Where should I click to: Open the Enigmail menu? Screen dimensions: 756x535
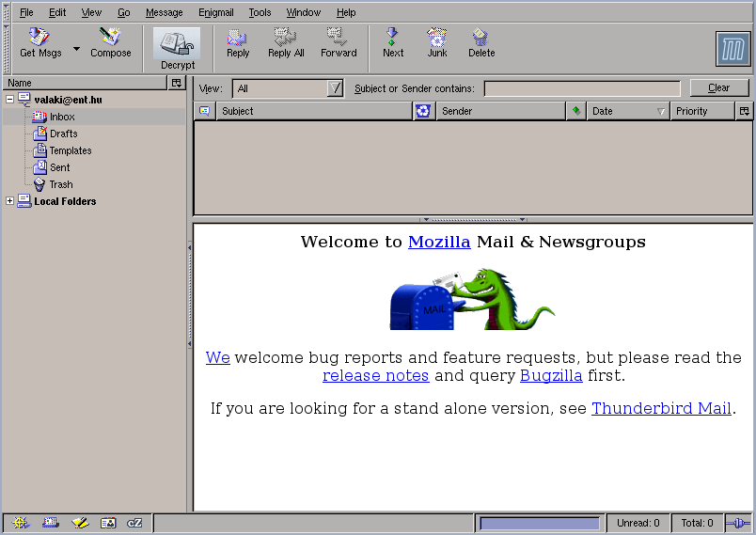tap(216, 12)
